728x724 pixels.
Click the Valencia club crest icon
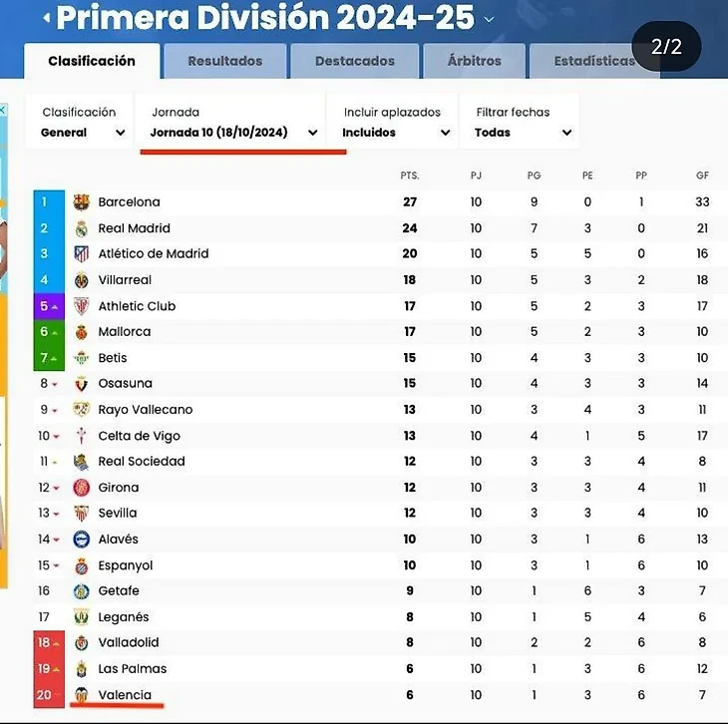click(82, 695)
